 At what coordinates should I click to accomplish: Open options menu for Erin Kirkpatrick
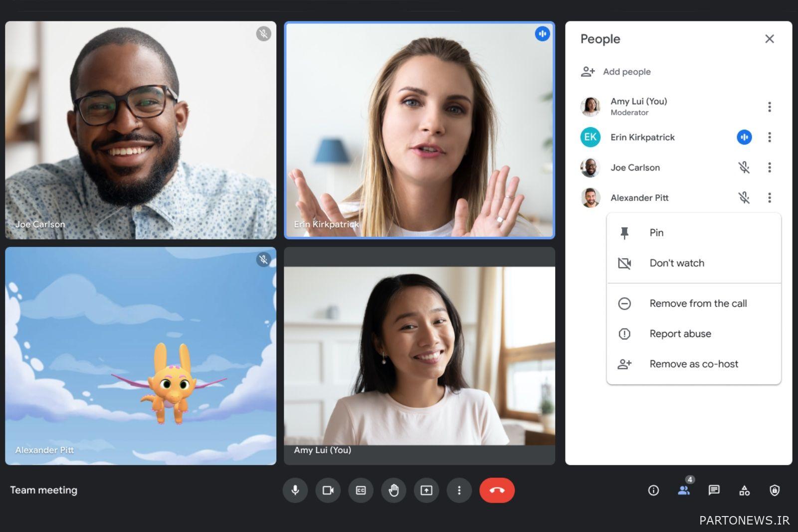pos(770,137)
